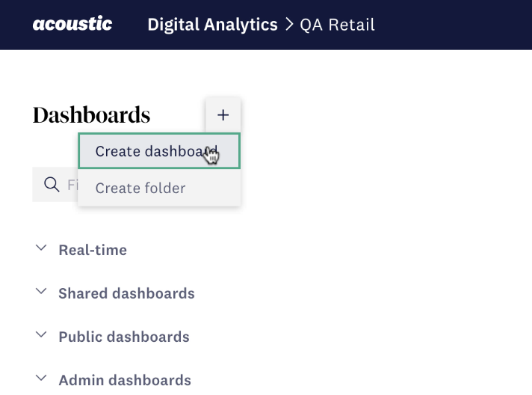
Task: Focus the dashboards filter search field
Action: click(x=55, y=185)
